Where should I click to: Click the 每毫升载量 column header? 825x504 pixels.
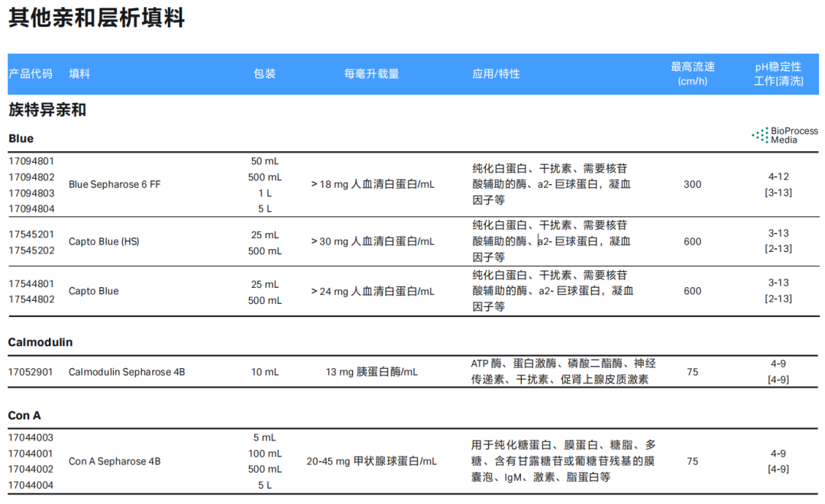tap(371, 73)
